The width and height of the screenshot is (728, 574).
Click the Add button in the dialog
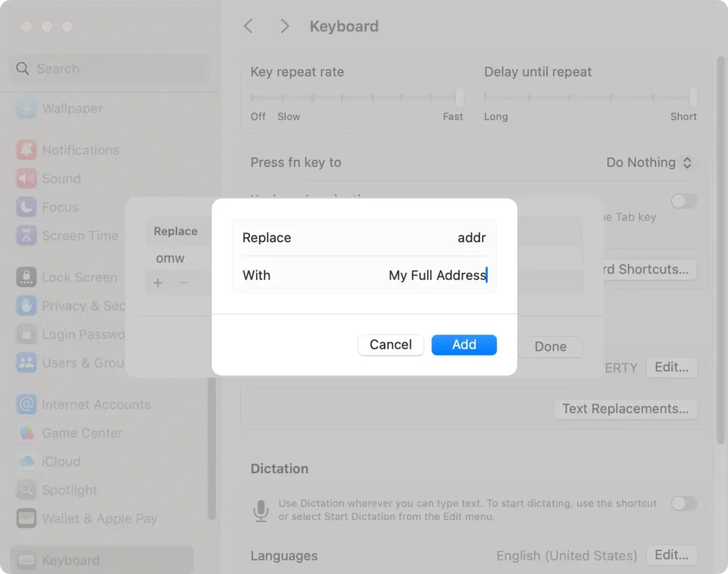(x=464, y=345)
